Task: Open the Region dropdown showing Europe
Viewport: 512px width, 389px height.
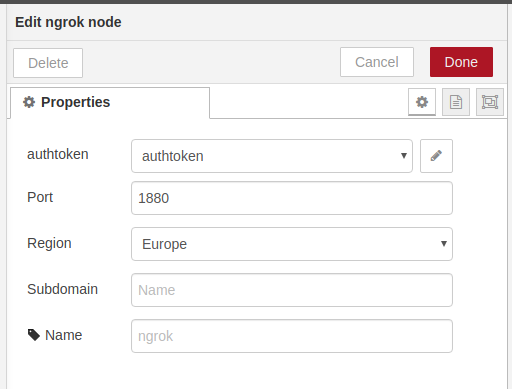Action: [x=292, y=244]
